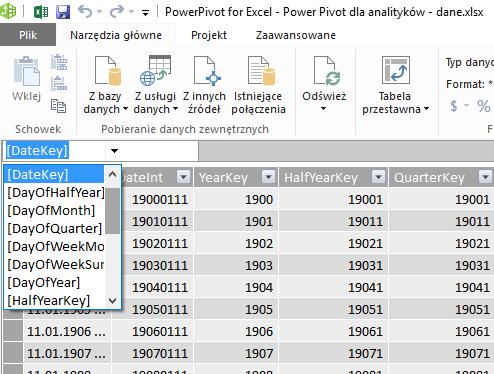Apply currency format dollar icon
Image resolution: width=494 pixels, height=374 pixels.
click(454, 106)
